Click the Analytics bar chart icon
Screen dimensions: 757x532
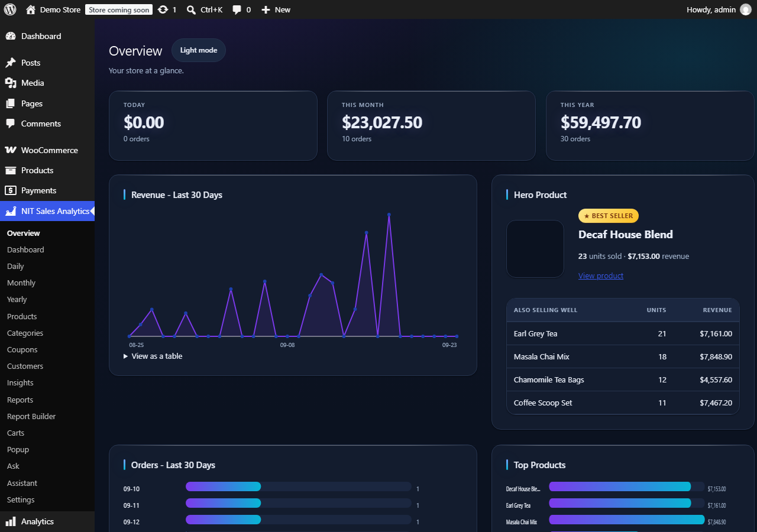11,521
